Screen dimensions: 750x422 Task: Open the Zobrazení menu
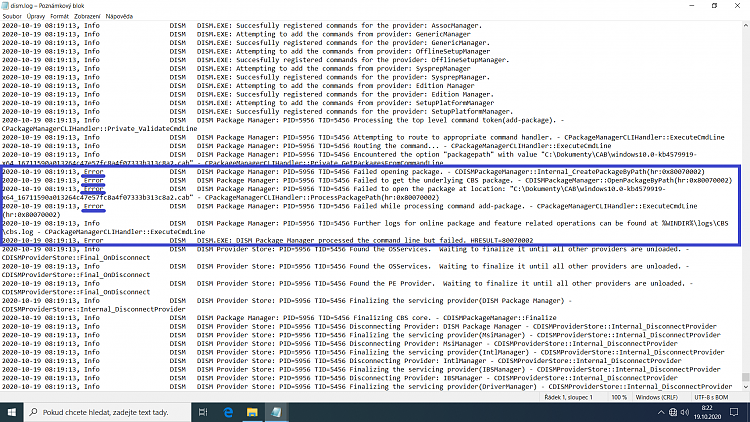pos(87,16)
